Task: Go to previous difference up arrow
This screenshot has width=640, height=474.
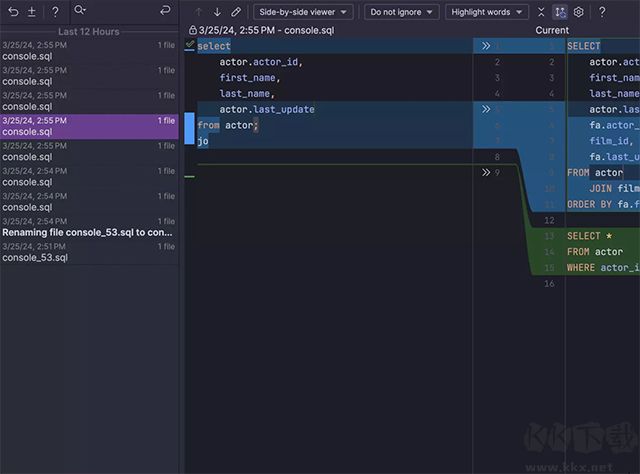Action: (x=198, y=12)
